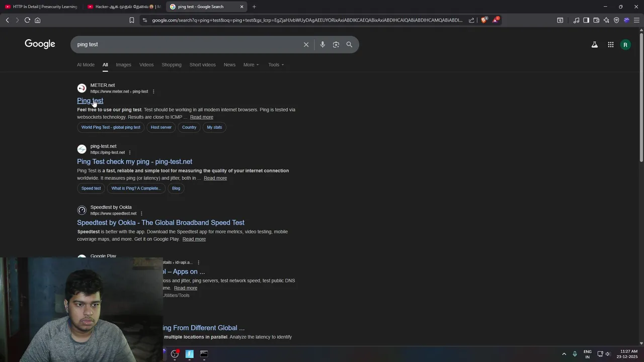This screenshot has width=644, height=362.
Task: Open the Host server sitelink chip
Action: click(x=161, y=127)
